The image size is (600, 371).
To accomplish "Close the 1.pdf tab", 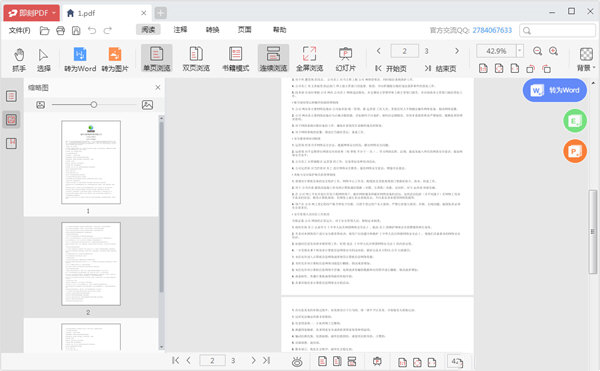I will [x=143, y=13].
